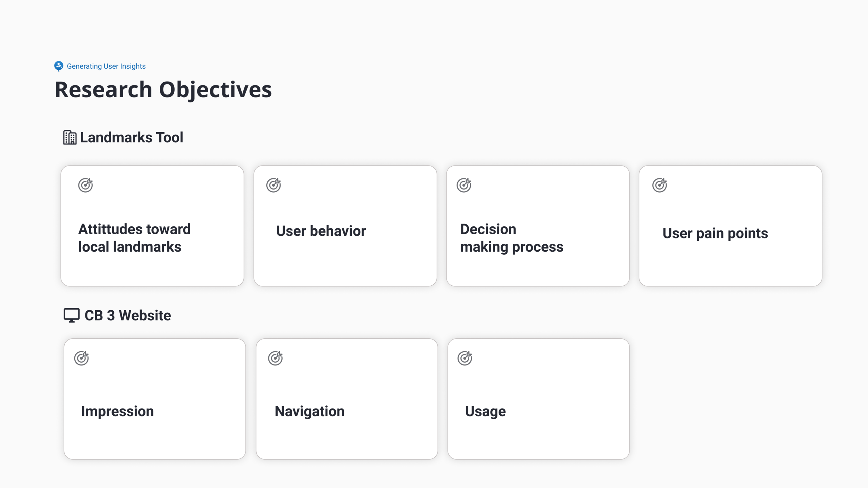Select the User behavior card text
Screen dimensions: 868x488
click(x=321, y=231)
